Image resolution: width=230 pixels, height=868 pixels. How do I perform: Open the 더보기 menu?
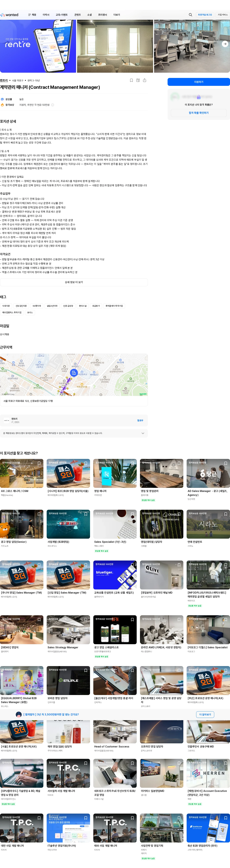116,15
